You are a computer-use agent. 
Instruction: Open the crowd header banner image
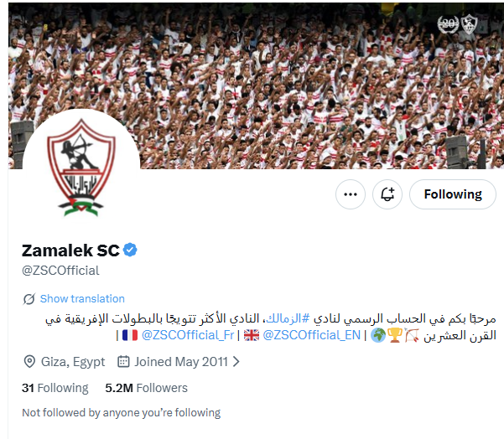[x=256, y=85]
